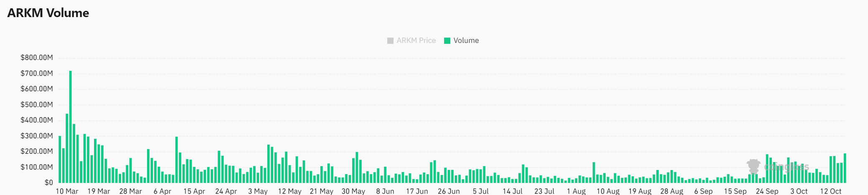Select the tallest volume bar near $700M

coord(71,127)
